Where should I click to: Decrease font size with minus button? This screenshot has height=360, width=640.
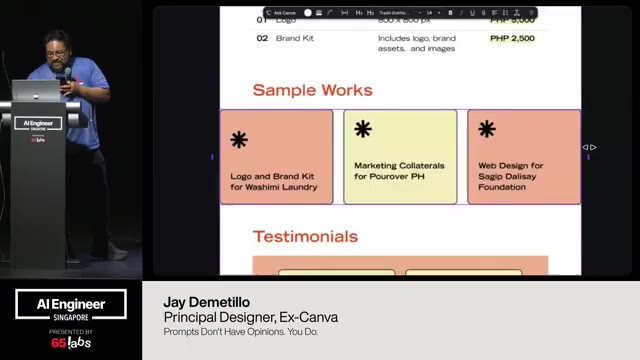click(420, 13)
